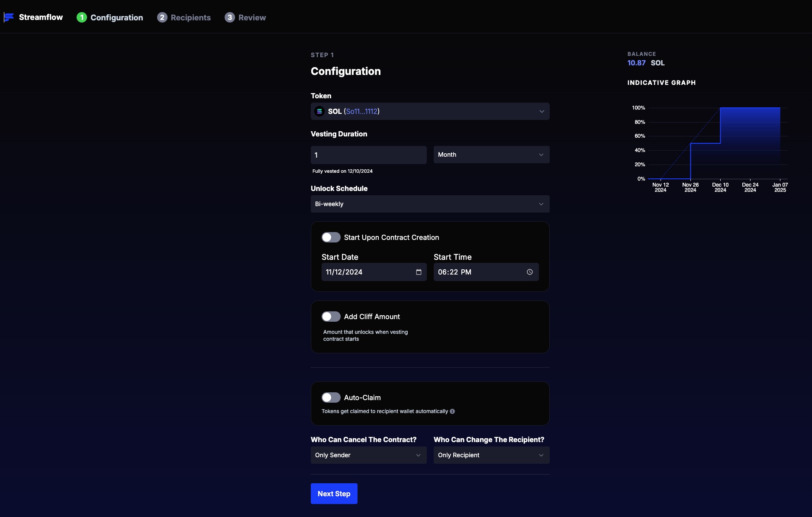Viewport: 812px width, 517px height.
Task: Click the green step 1 Configuration circle
Action: 82,17
